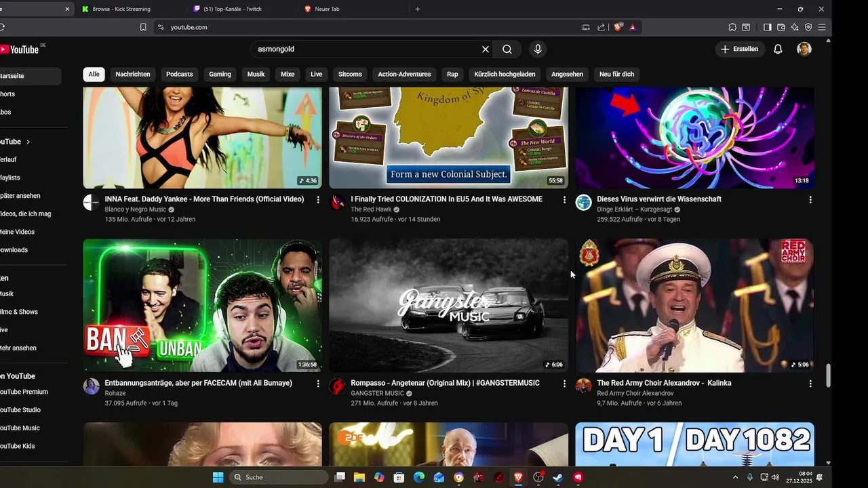Screen dimensions: 868x488
Task: Click Brave Rewards triangle icon
Action: 633,27
